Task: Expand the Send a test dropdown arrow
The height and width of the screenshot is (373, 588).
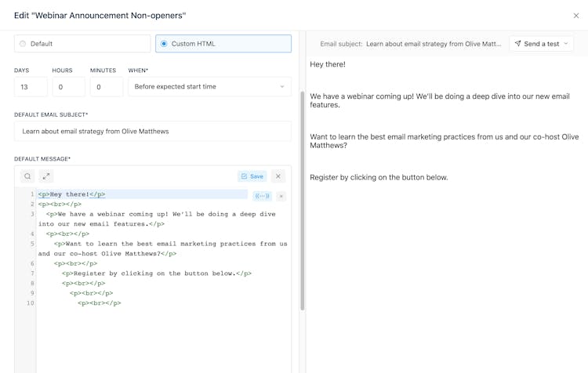Action: pos(567,44)
